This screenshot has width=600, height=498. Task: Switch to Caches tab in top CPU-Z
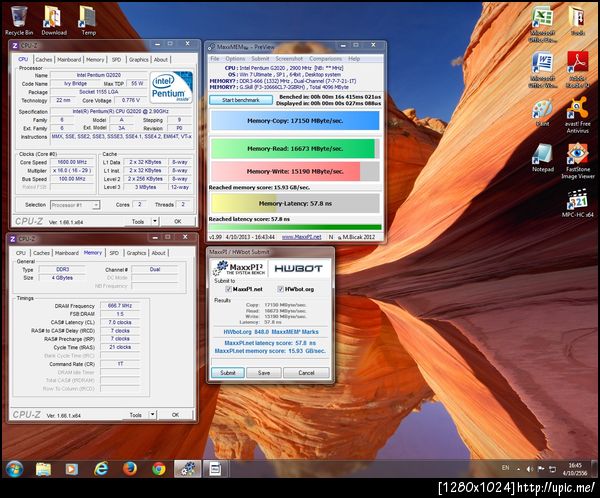coord(44,60)
